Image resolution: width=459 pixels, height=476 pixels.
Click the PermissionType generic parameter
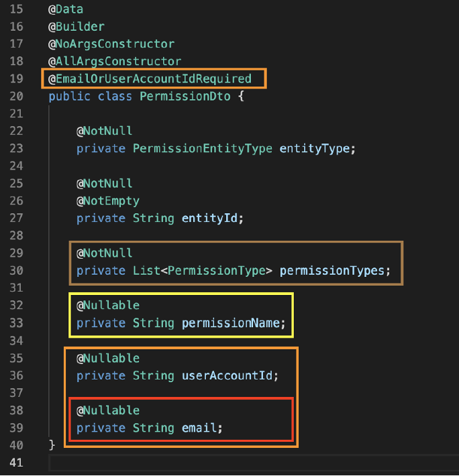click(217, 271)
